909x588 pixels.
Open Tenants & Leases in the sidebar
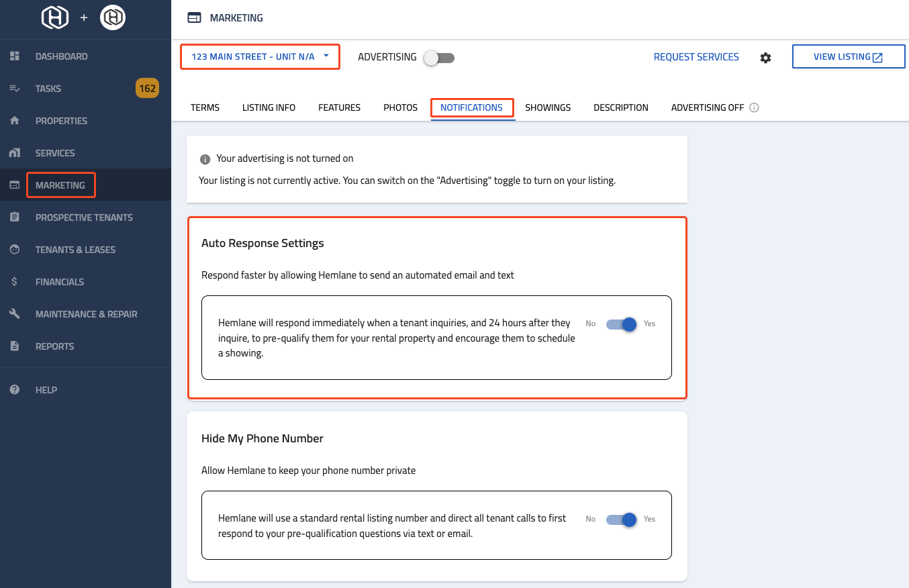tap(75, 250)
